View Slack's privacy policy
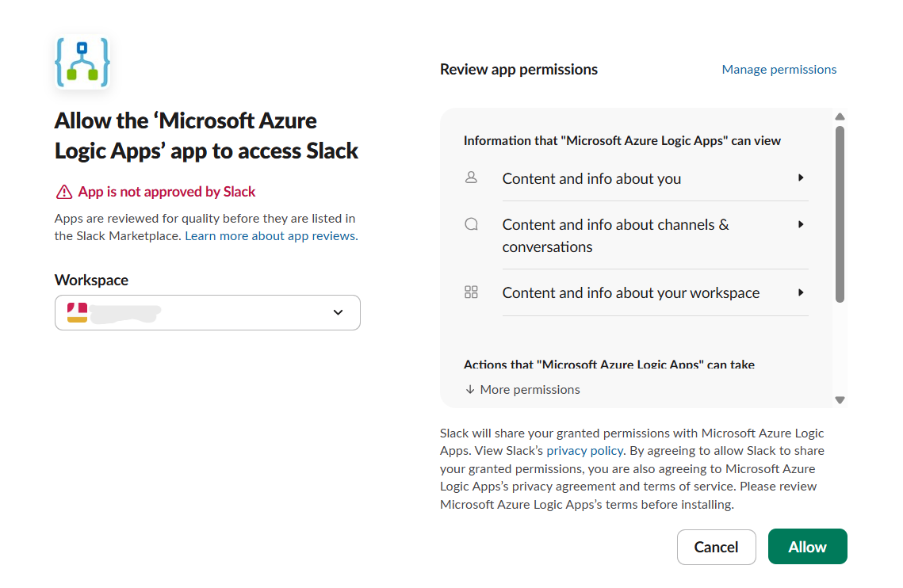903x588 pixels. [x=584, y=450]
